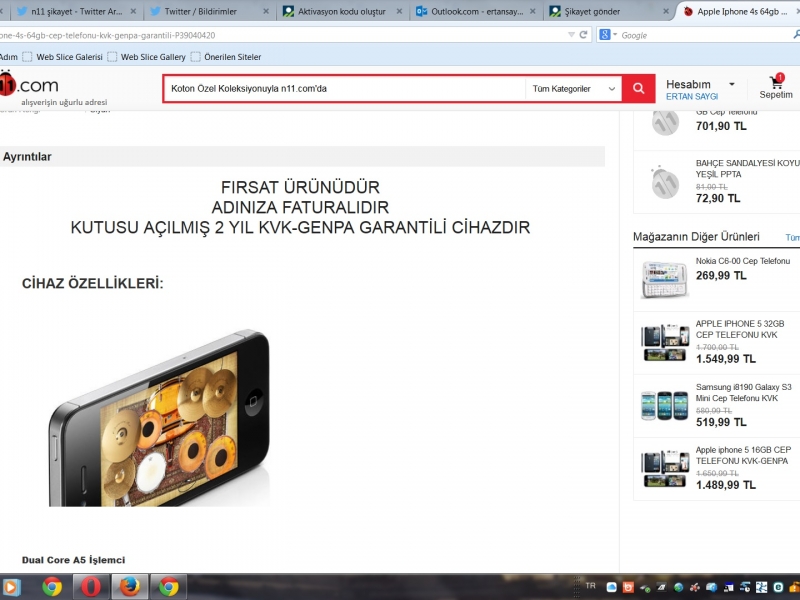The height and width of the screenshot is (600, 800).
Task: Open 'BAHÇE SANDALYESİ' product link
Action: [748, 168]
